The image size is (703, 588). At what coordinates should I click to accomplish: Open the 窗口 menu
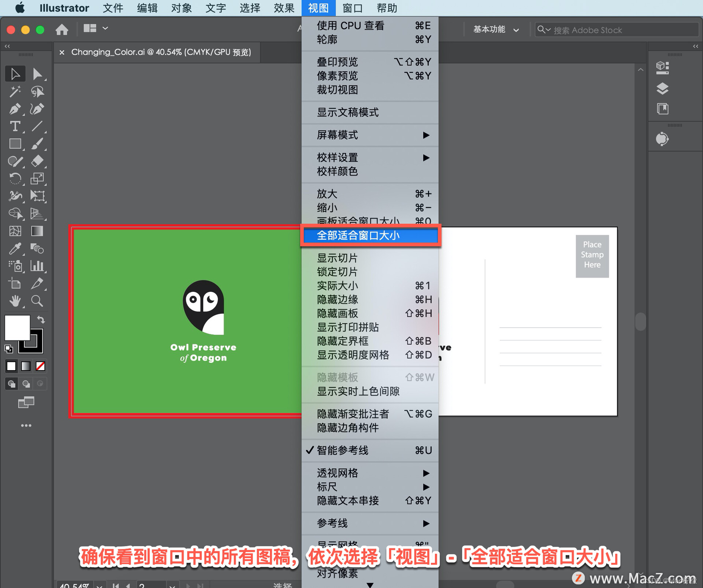coord(352,8)
